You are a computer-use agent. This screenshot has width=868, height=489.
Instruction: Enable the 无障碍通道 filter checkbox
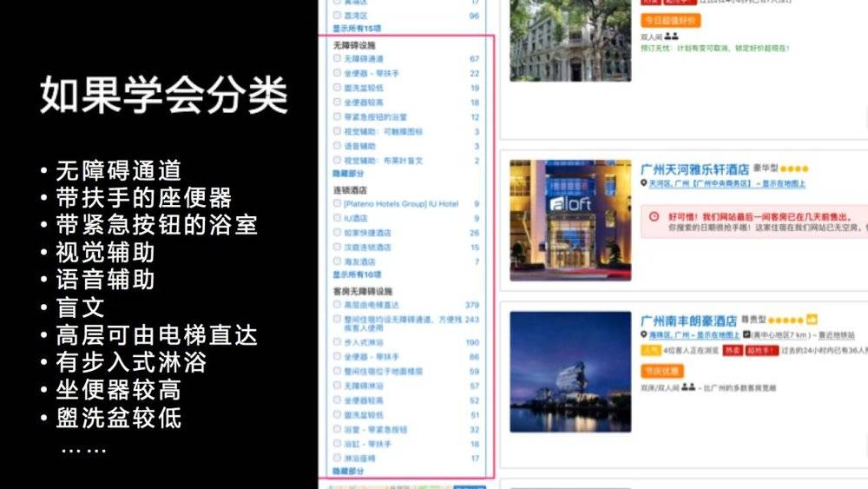tap(337, 59)
